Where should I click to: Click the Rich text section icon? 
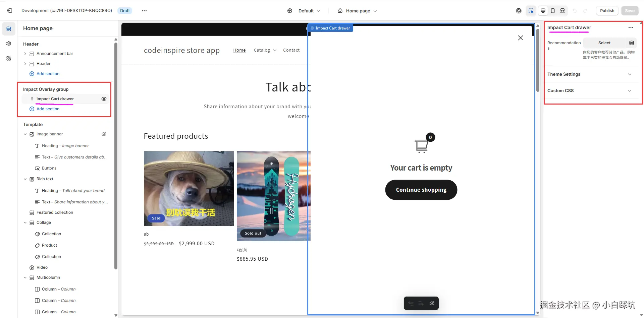click(32, 179)
